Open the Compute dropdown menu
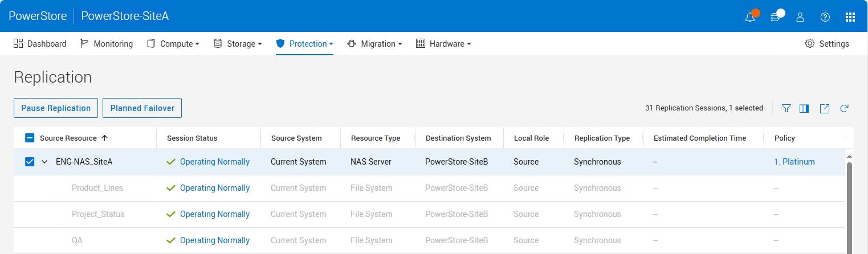868x254 pixels. [180, 44]
